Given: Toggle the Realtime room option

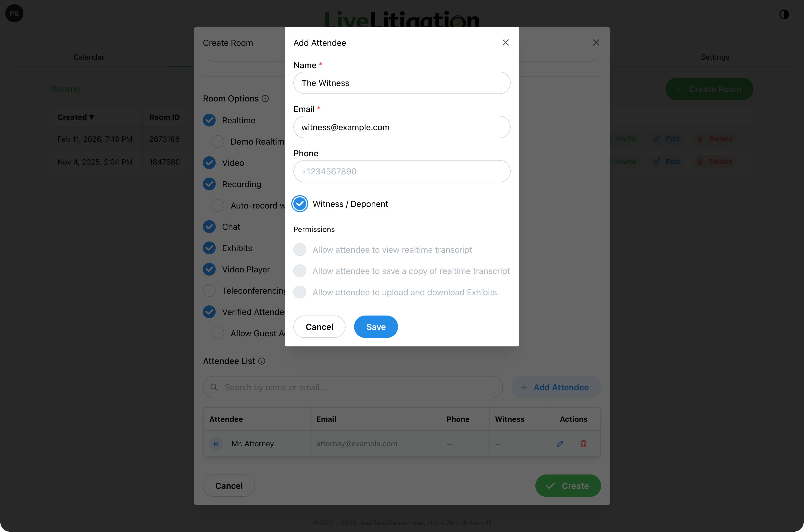Looking at the screenshot, I should [209, 120].
